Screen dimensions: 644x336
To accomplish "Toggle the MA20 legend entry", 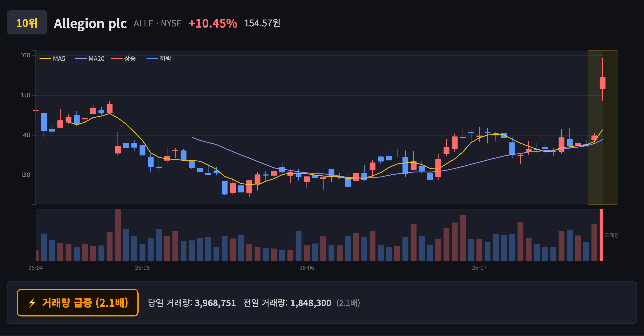I will (90, 59).
